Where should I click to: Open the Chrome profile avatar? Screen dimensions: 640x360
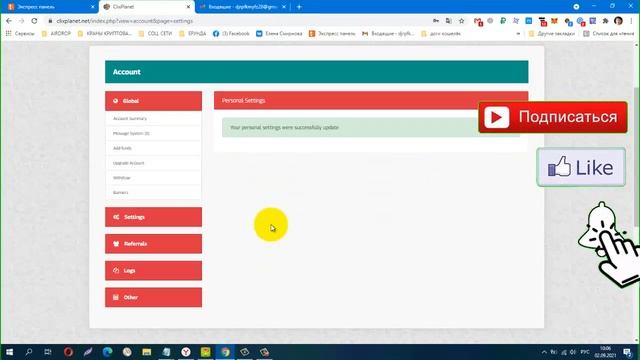click(618, 21)
